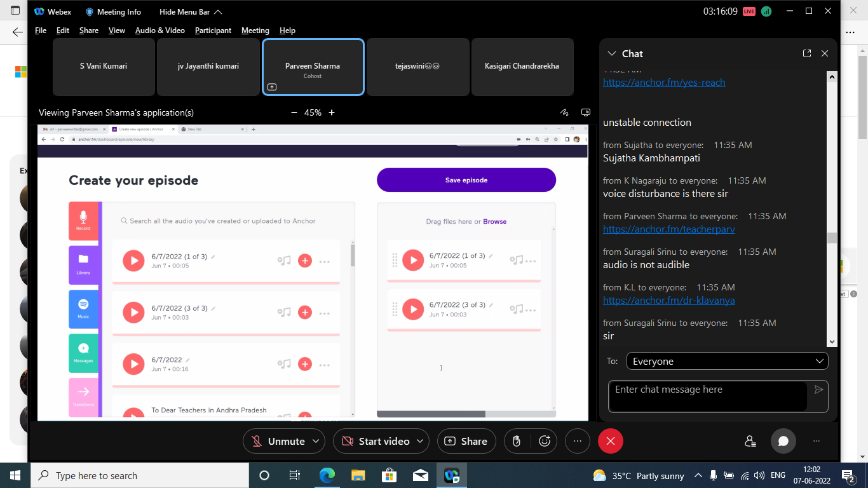Open the participants panel icon
Viewport: 868px width, 488px height.
point(750,441)
